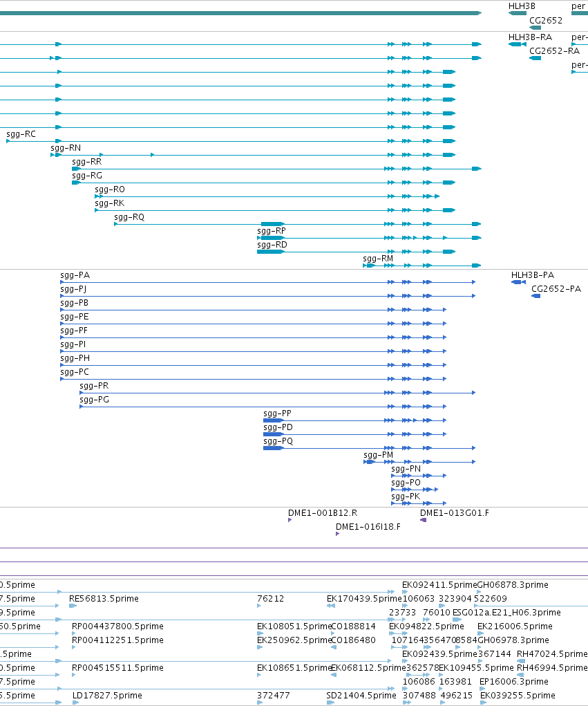Select the RP004112251.5prime EST label
Viewport: 588px width, 706px height.
coord(118,640)
